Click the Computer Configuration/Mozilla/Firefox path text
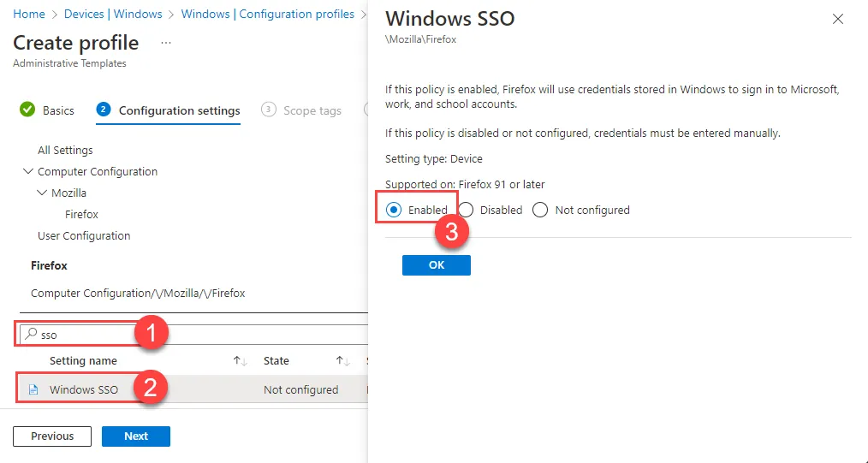 tap(138, 294)
